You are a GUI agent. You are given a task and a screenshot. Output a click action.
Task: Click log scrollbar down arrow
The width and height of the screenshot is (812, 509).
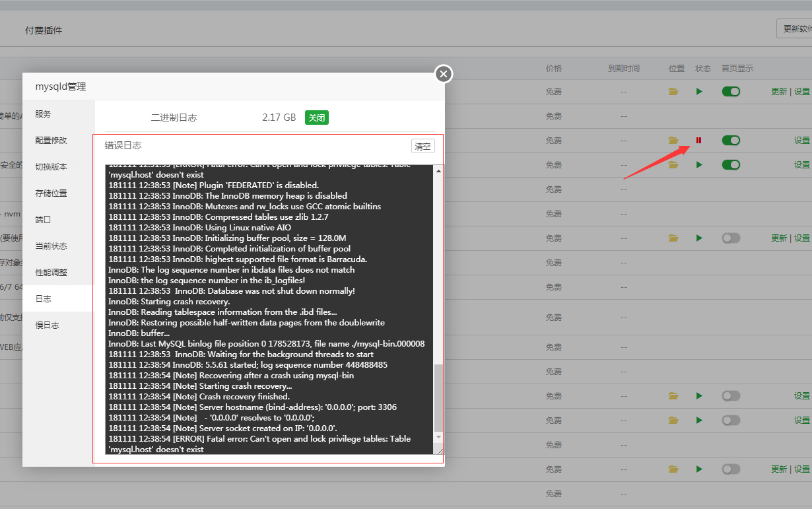pos(438,436)
